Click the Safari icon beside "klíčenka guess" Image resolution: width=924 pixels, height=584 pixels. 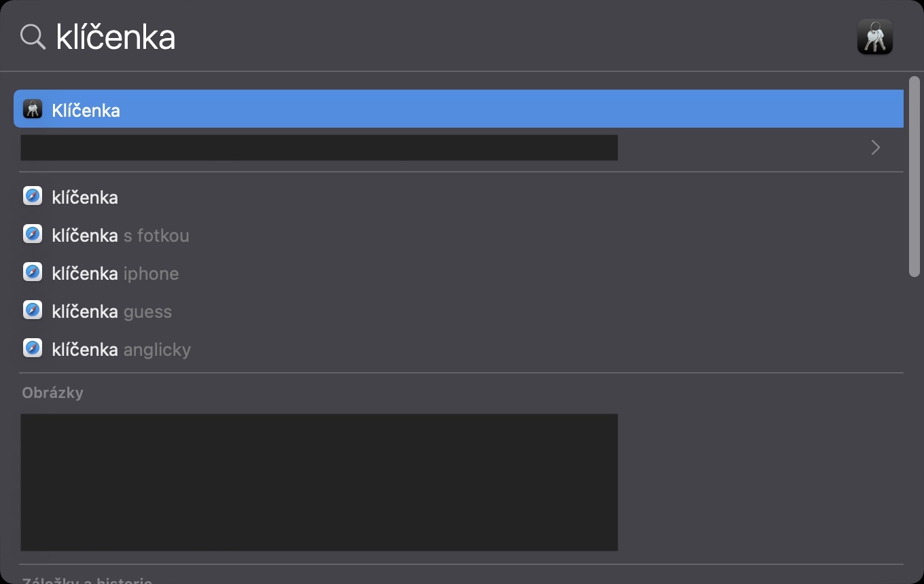pos(33,311)
